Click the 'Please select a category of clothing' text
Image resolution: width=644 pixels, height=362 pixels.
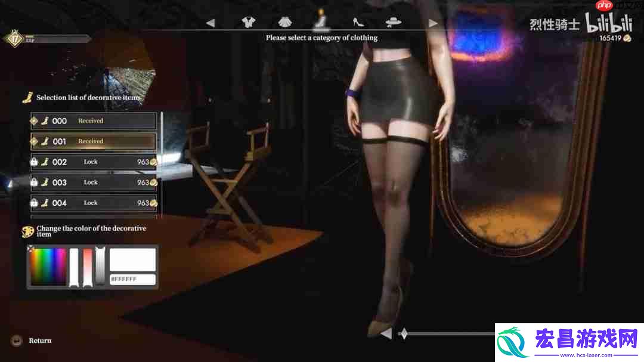(321, 38)
